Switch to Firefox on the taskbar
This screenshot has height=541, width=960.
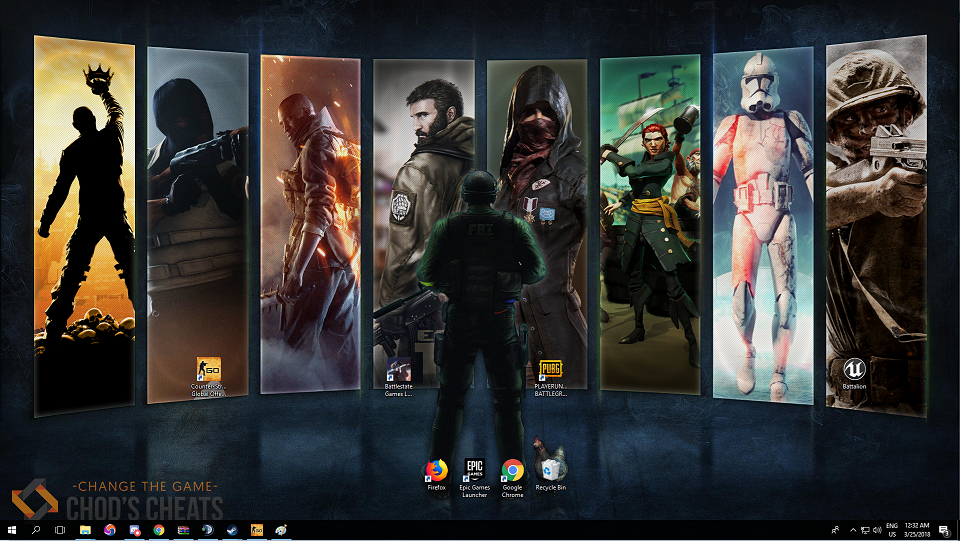tap(110, 530)
